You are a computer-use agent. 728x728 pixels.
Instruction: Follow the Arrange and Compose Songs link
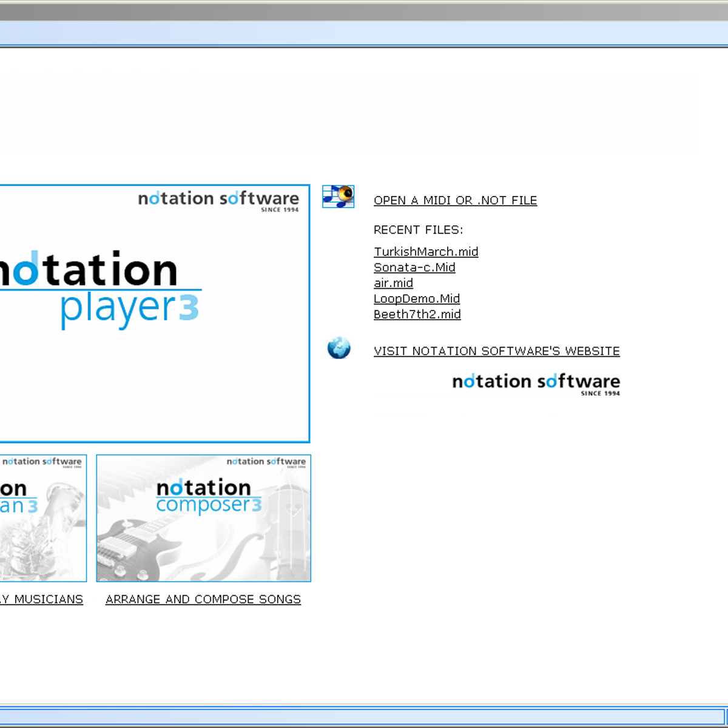[203, 599]
